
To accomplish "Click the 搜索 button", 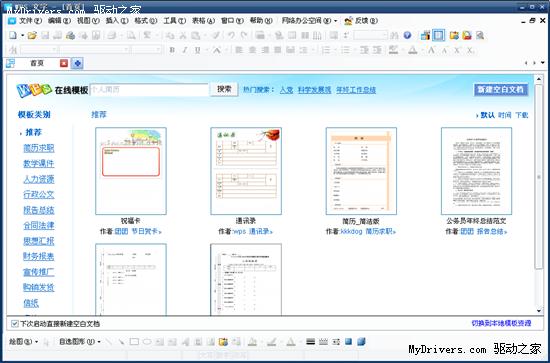I will click(224, 89).
